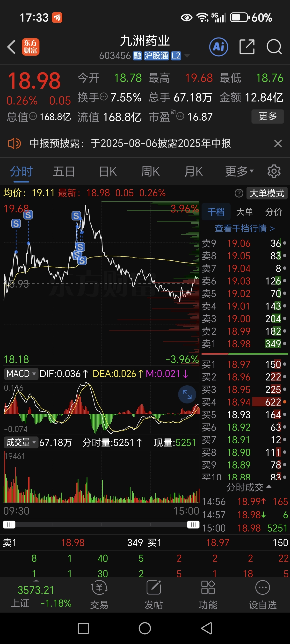Tap the help question mark icon

[x=239, y=193]
